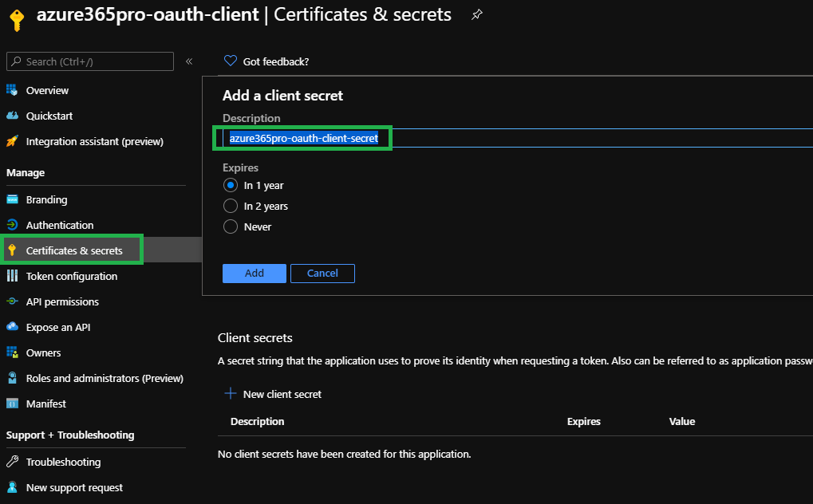
Task: Click the Value column header
Action: [682, 422]
